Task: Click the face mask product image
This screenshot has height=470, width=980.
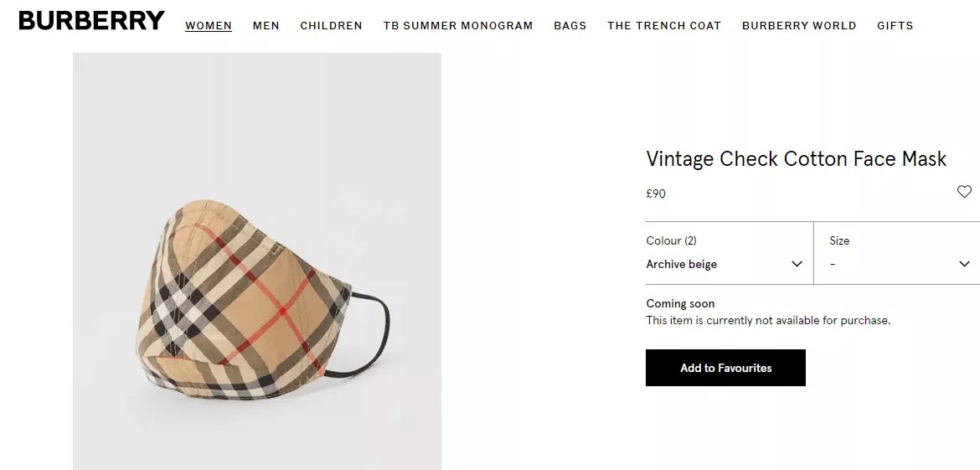Action: tap(257, 302)
